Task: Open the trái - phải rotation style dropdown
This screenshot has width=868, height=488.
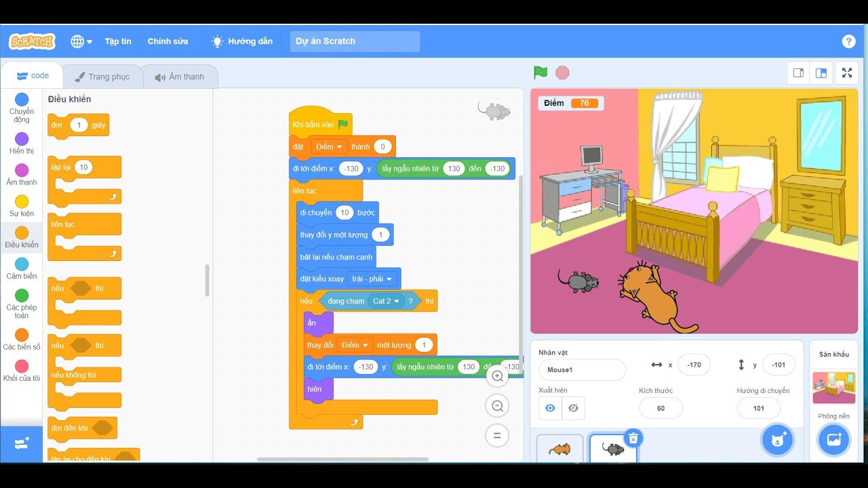Action: tap(372, 279)
